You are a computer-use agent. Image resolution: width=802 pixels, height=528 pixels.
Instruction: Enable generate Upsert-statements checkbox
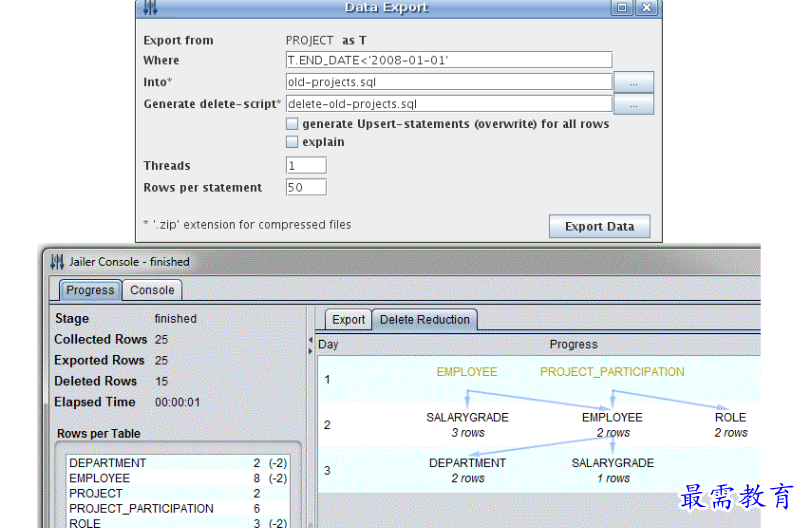click(x=292, y=124)
